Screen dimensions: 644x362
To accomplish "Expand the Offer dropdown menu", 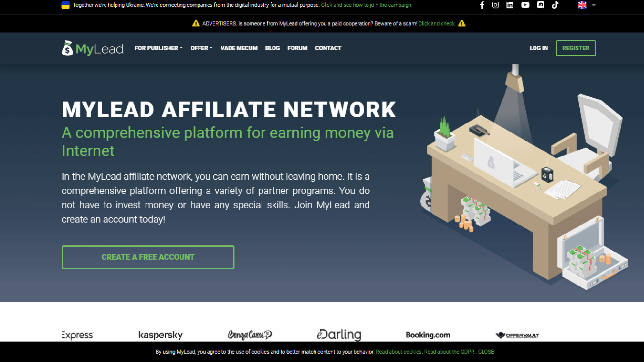I will [x=201, y=48].
